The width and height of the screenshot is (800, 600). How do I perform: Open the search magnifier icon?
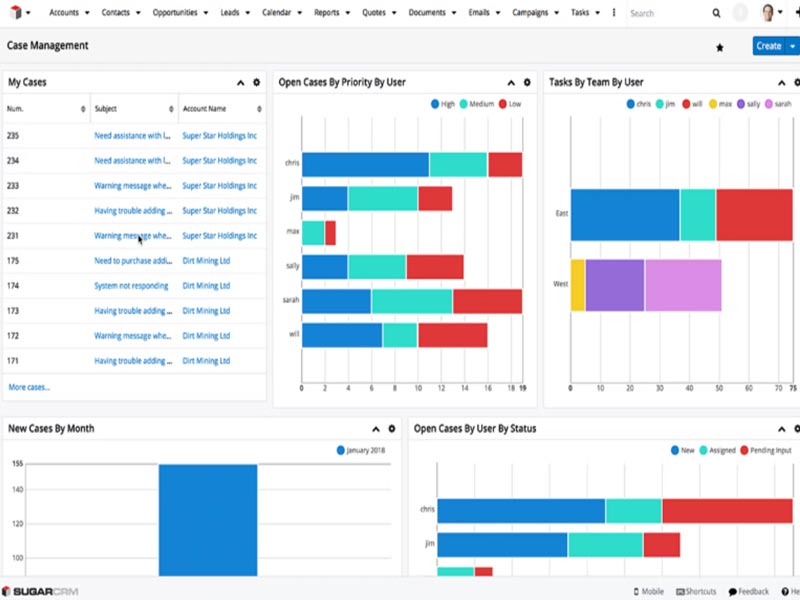[716, 12]
